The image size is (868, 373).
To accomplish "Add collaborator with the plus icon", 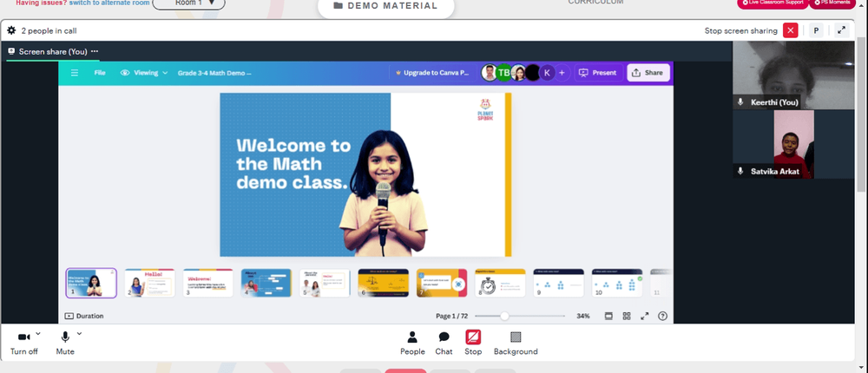I will pyautogui.click(x=562, y=73).
